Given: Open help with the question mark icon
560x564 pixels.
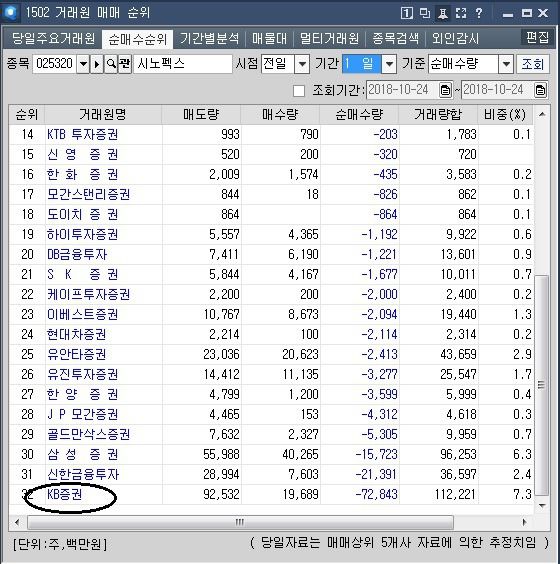Looking at the screenshot, I should pyautogui.click(x=479, y=13).
